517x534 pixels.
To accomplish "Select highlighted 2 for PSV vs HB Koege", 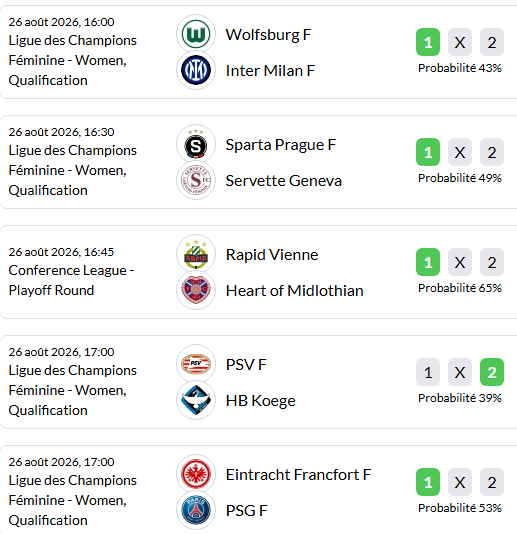I will 492,372.
